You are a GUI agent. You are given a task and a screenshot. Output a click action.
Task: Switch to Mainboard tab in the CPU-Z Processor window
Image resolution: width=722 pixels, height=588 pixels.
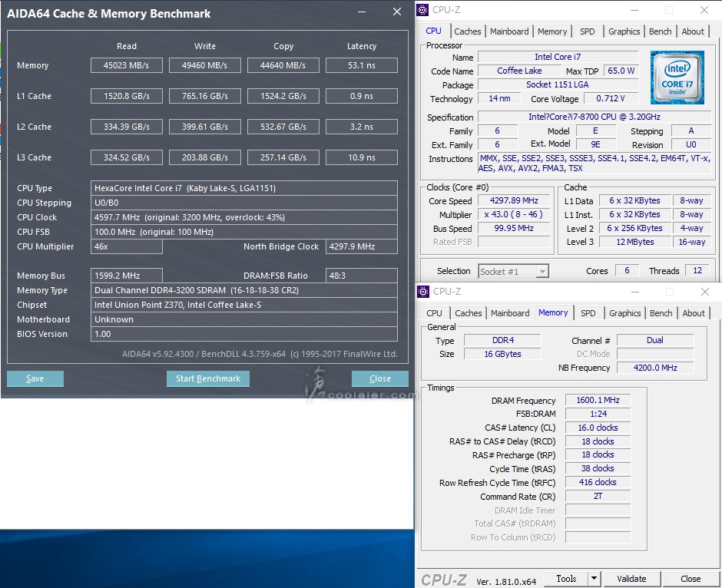click(x=509, y=31)
